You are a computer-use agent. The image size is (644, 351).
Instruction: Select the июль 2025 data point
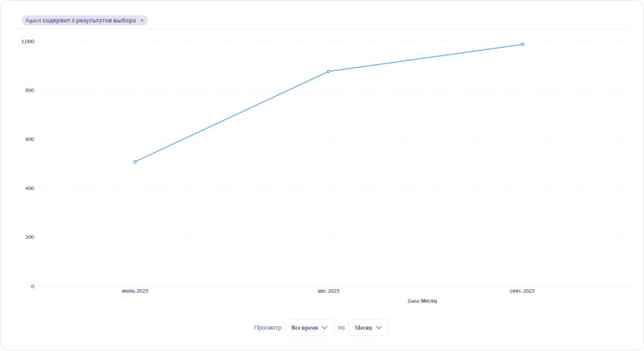pos(135,162)
